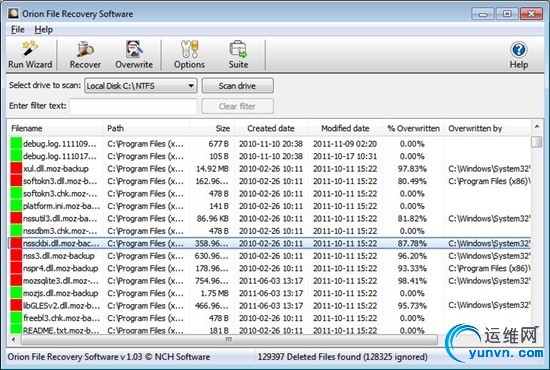Viewport: 550px width, 370px height.
Task: Click red status icon for xul.dll.moz-backup
Action: [16, 169]
